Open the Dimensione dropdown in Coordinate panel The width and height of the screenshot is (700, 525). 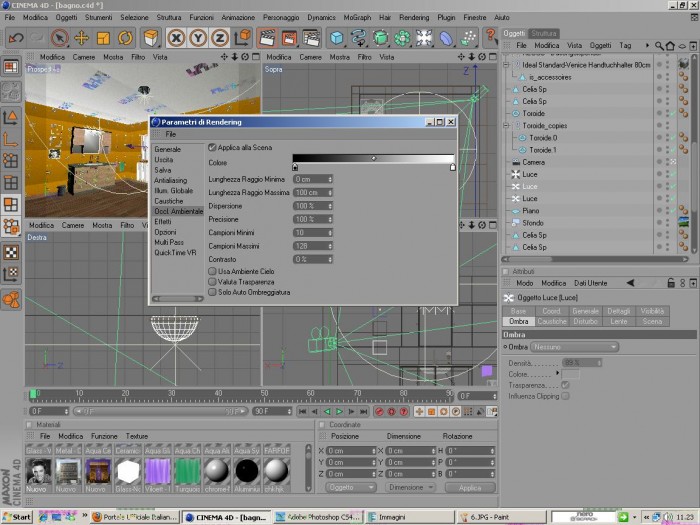[410, 488]
